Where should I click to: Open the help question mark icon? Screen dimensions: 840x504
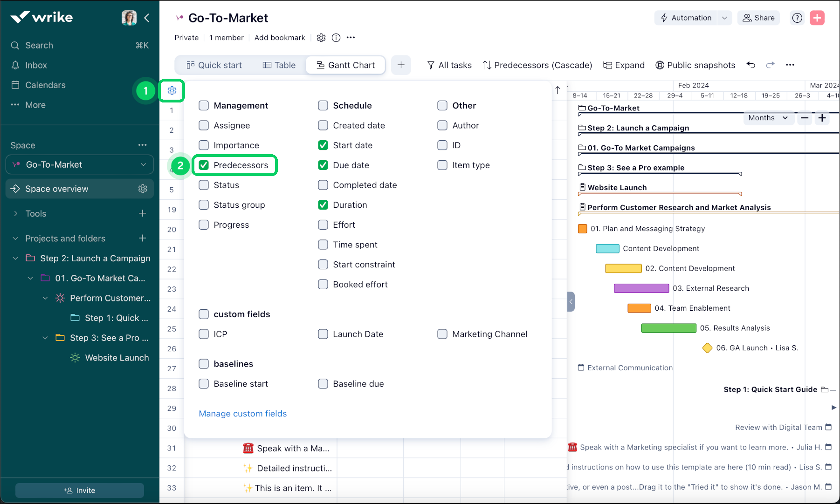797,18
